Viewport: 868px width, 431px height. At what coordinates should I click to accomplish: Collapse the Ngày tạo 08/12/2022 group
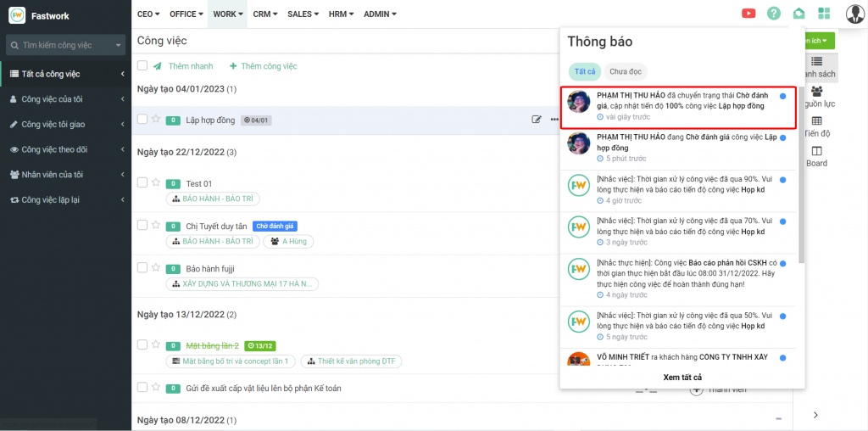coord(778,419)
